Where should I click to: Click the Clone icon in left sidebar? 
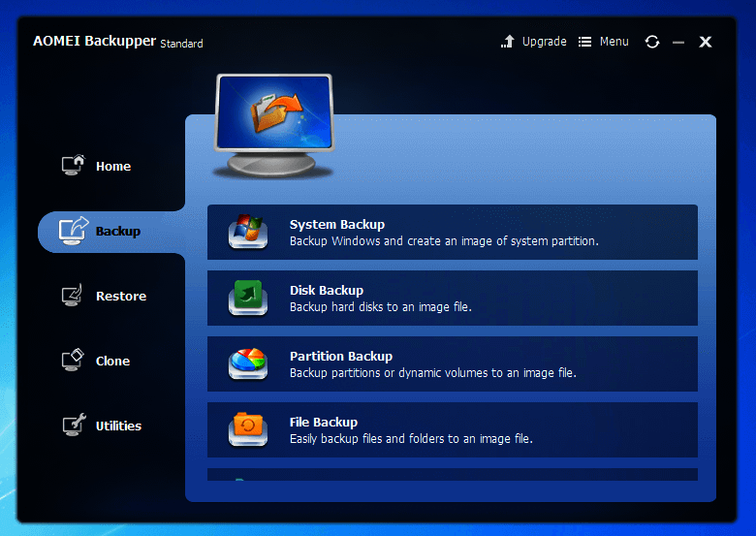pyautogui.click(x=74, y=361)
